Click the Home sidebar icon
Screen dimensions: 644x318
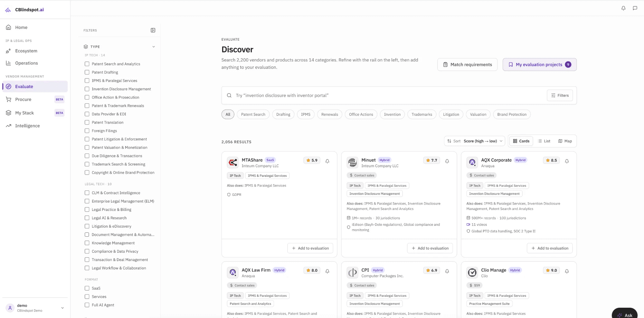coord(9,27)
